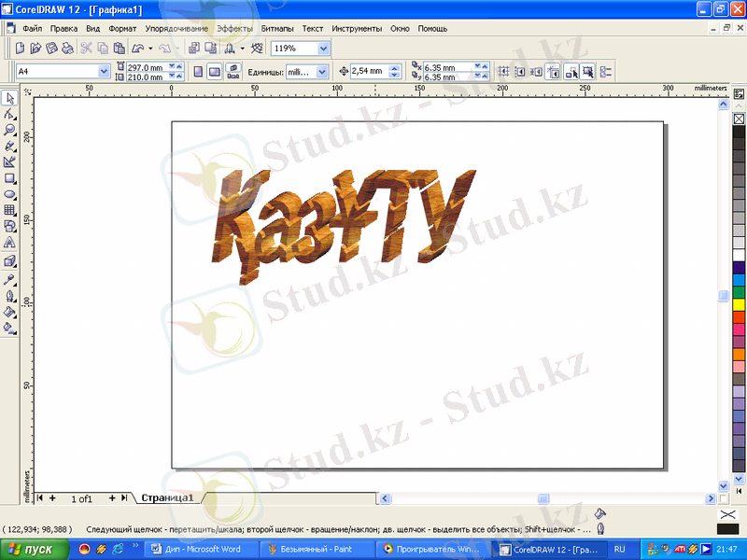Click the Undo arrow icon
Screen dimensions: 747x560
(138, 49)
